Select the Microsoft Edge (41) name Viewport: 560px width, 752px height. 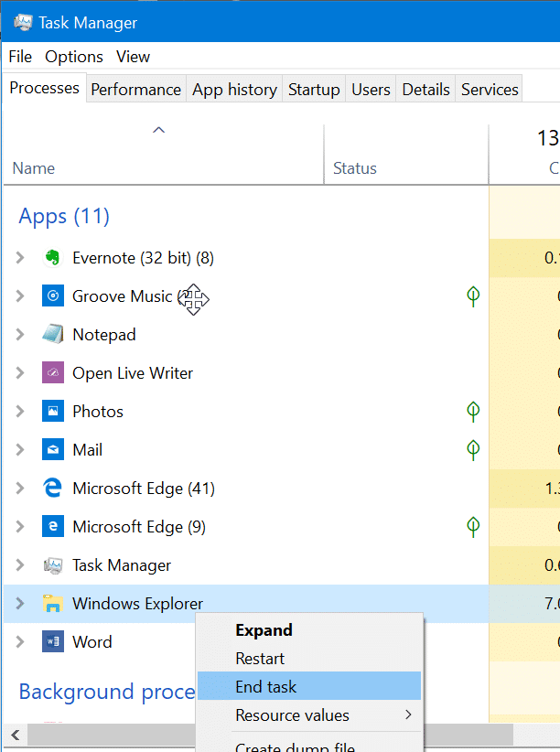click(x=144, y=489)
